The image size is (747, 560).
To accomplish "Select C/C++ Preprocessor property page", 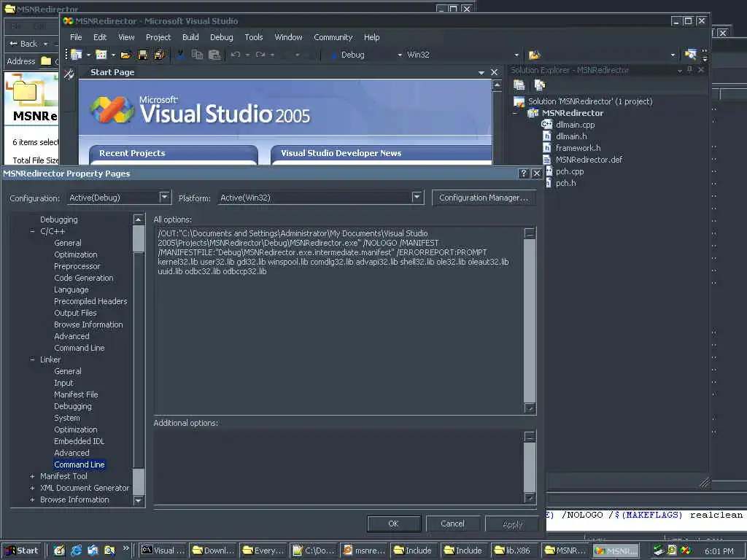I will click(77, 266).
